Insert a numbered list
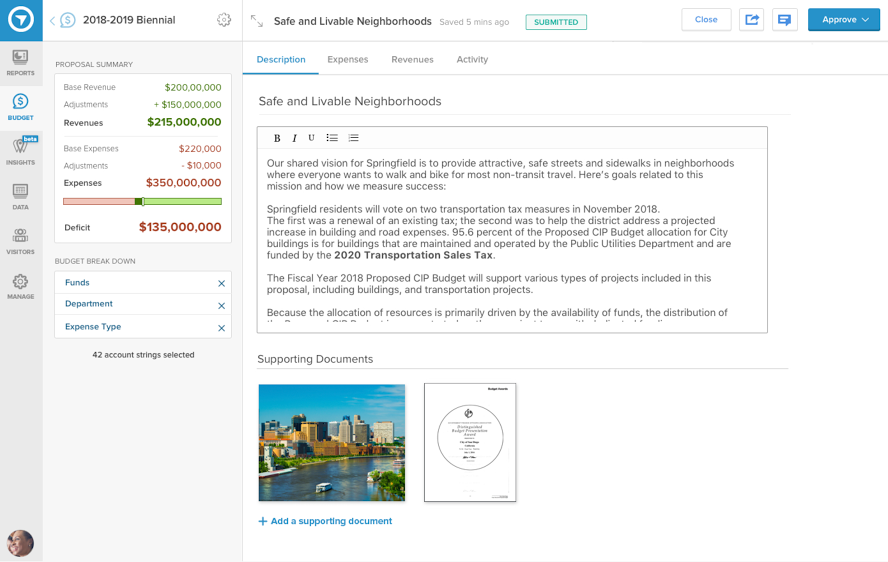 click(x=353, y=138)
